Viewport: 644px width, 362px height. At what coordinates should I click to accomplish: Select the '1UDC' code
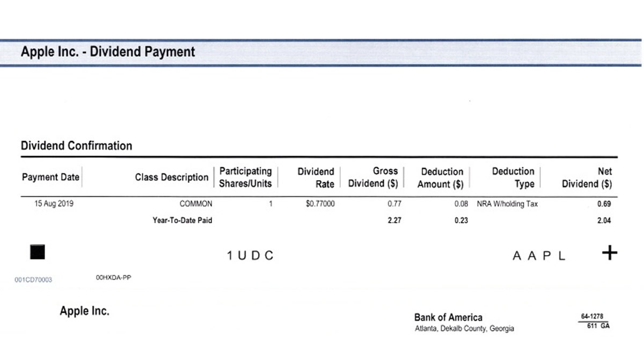250,256
